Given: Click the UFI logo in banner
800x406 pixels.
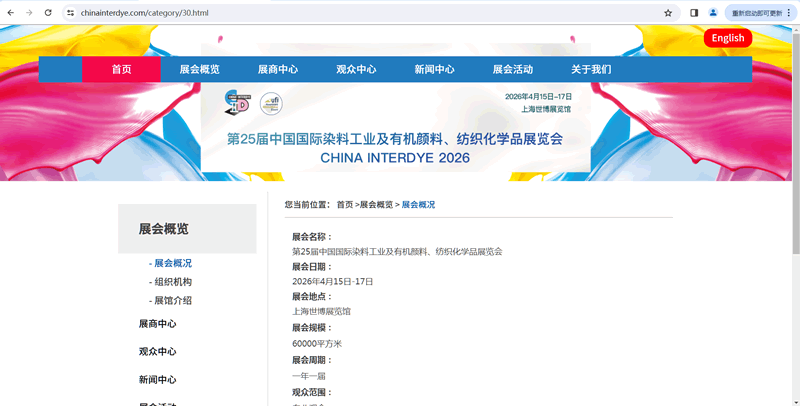Looking at the screenshot, I should tap(271, 103).
